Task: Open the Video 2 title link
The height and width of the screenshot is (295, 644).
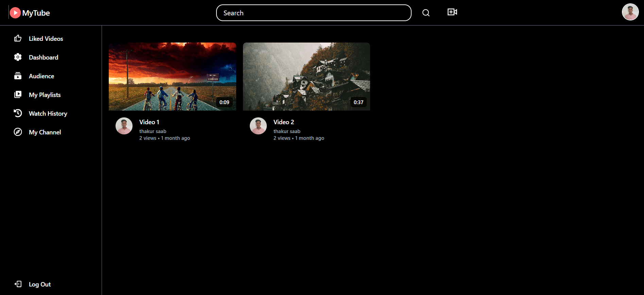Action: pyautogui.click(x=284, y=122)
